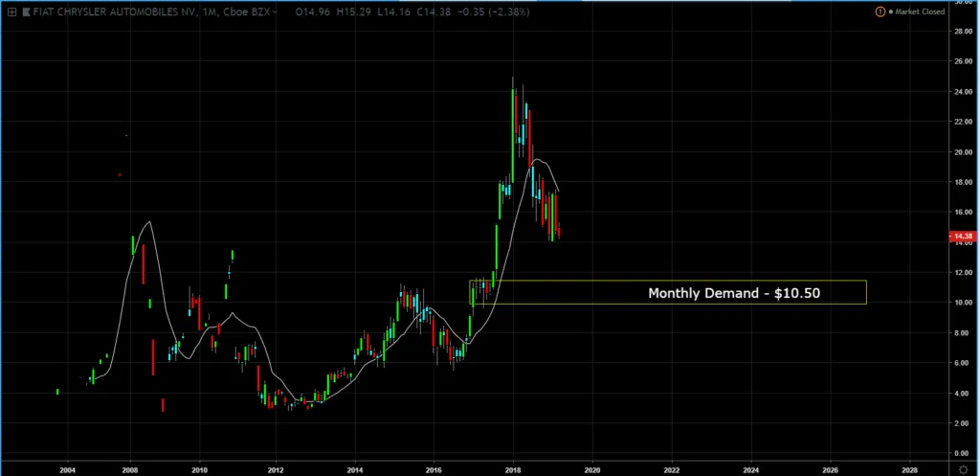This screenshot has width=980, height=476.
Task: Click the orange data warning icon
Action: pyautogui.click(x=880, y=11)
